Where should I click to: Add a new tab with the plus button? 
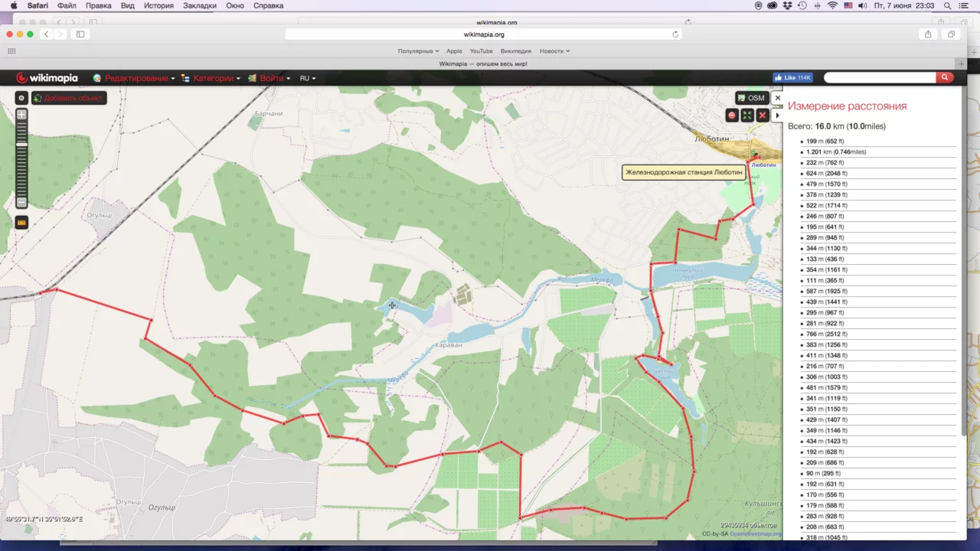click(x=961, y=64)
